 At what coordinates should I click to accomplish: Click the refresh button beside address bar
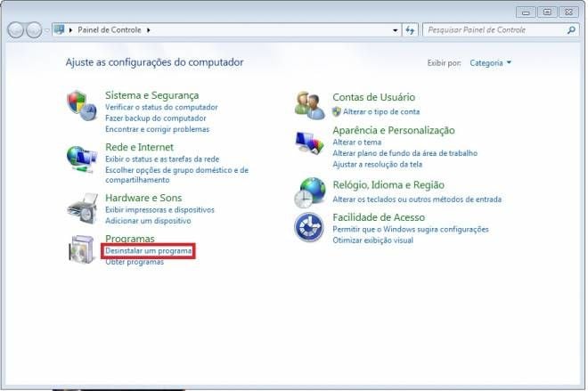pos(410,30)
